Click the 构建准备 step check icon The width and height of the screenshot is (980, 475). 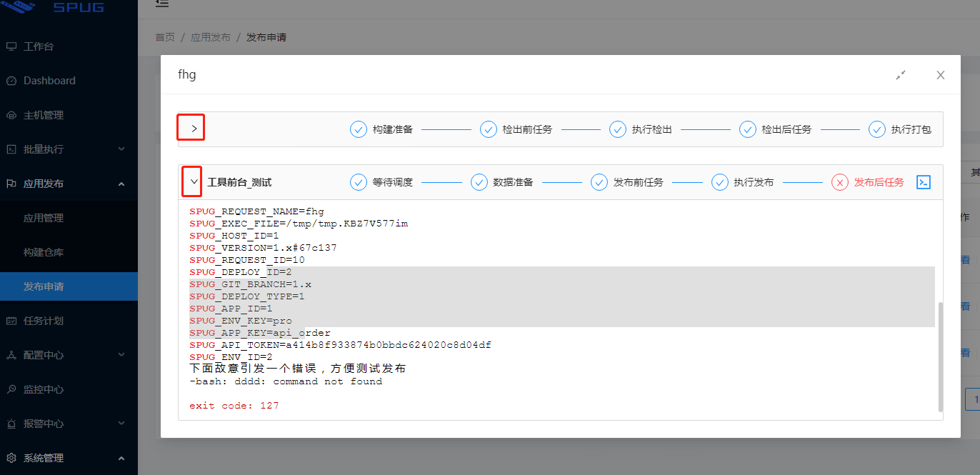358,129
